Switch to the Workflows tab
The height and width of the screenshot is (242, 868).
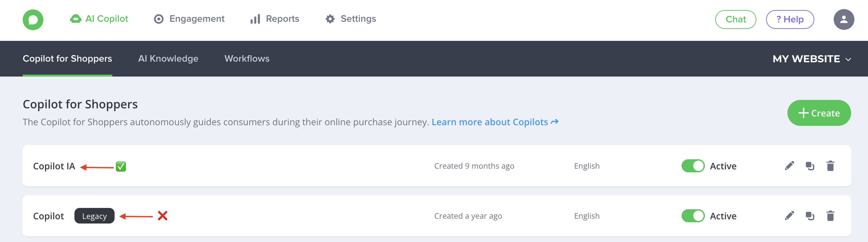(x=247, y=59)
